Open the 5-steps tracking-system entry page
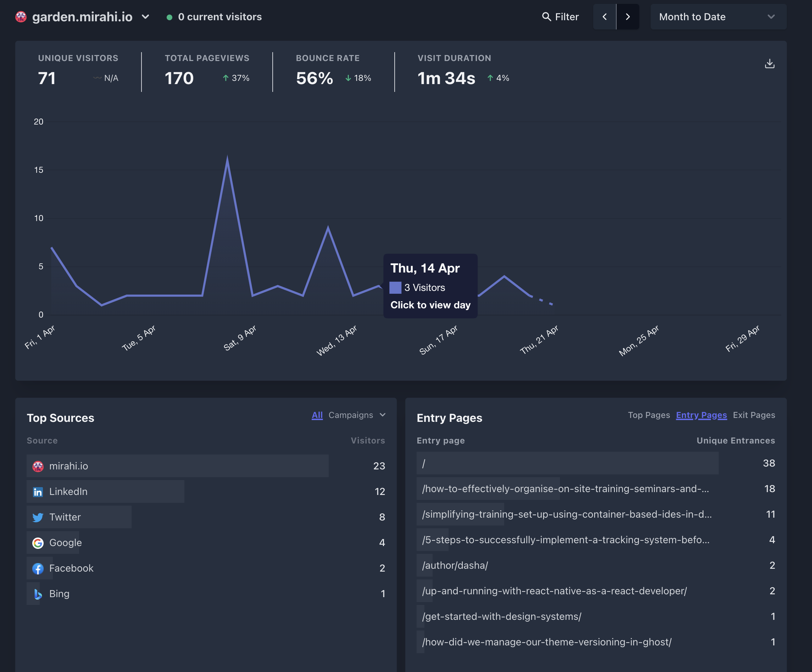812x672 pixels. pyautogui.click(x=566, y=540)
